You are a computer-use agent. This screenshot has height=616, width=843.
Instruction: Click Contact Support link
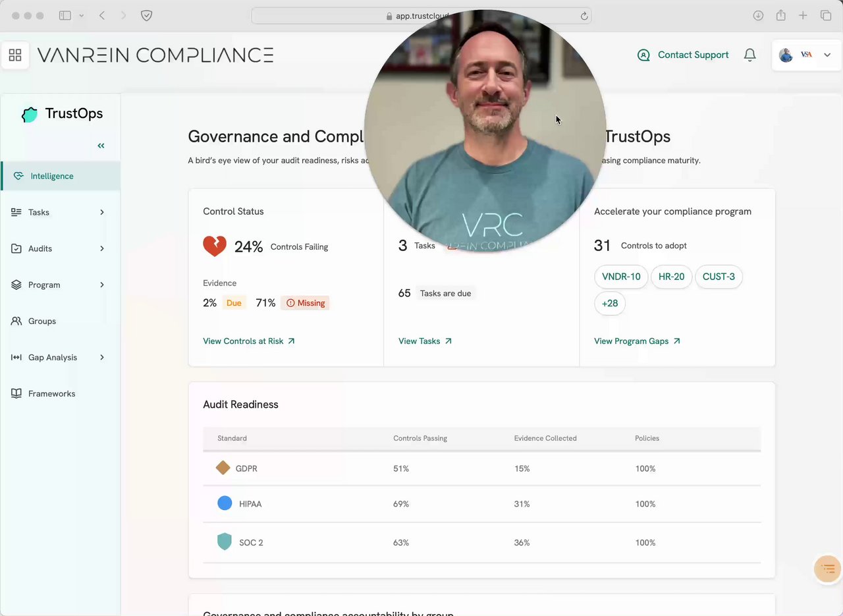click(693, 55)
